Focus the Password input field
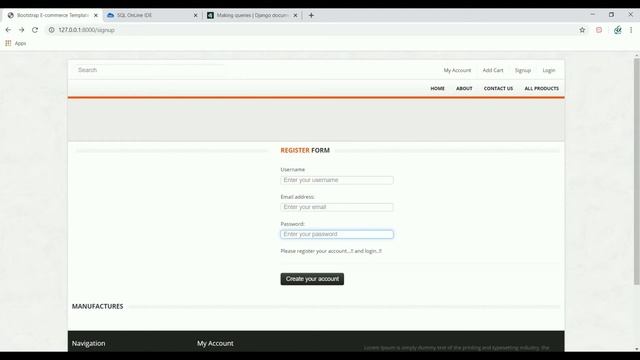The width and height of the screenshot is (640, 360). click(x=337, y=234)
